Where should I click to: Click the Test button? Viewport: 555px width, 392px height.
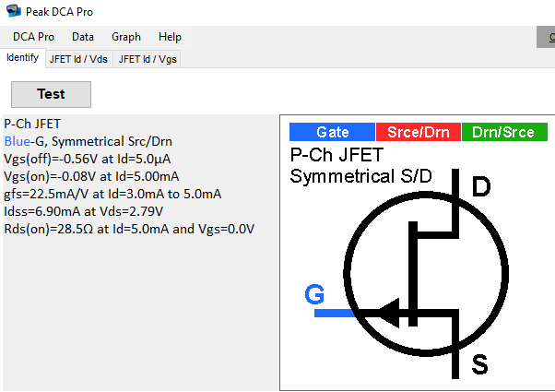(x=51, y=94)
